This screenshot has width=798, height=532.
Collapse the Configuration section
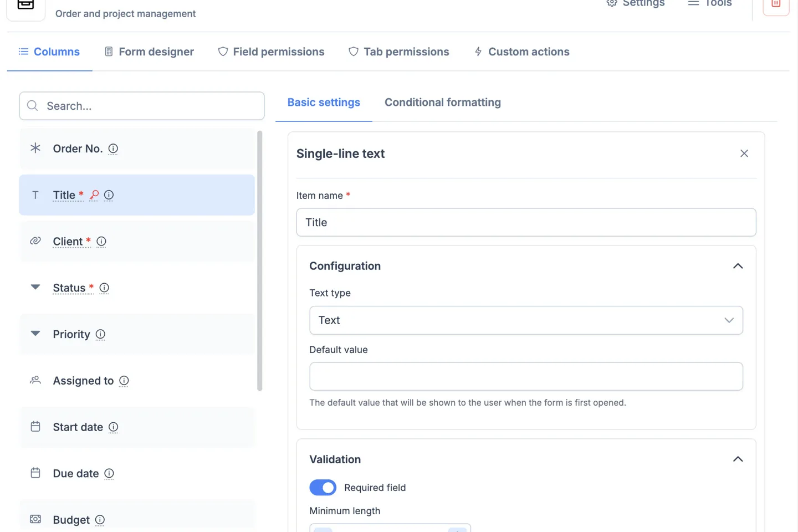[738, 266]
